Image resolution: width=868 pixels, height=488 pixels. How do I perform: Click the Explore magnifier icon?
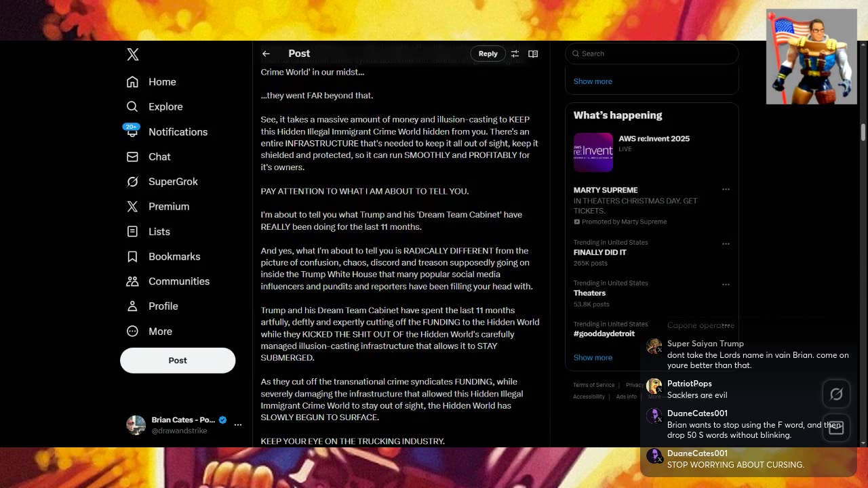pyautogui.click(x=132, y=106)
